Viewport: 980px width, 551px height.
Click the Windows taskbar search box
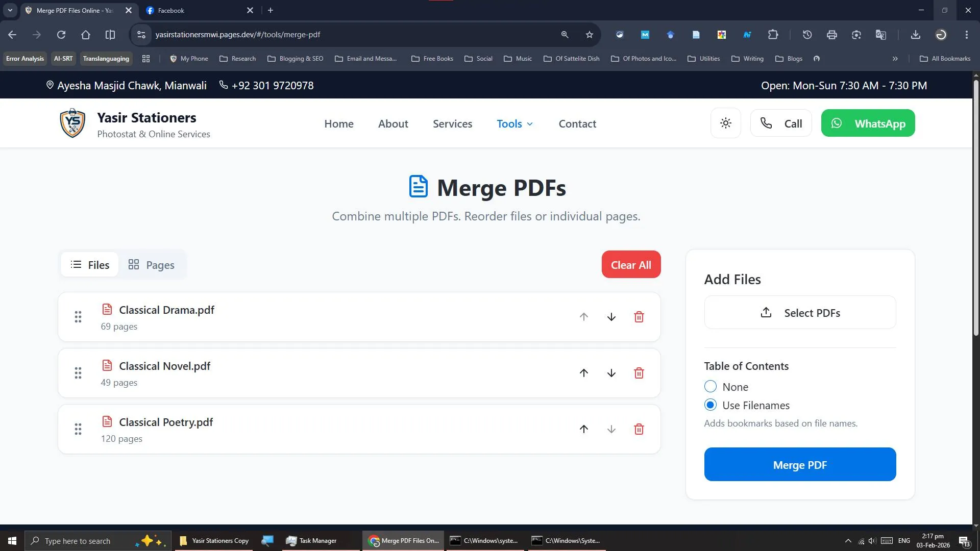click(78, 541)
